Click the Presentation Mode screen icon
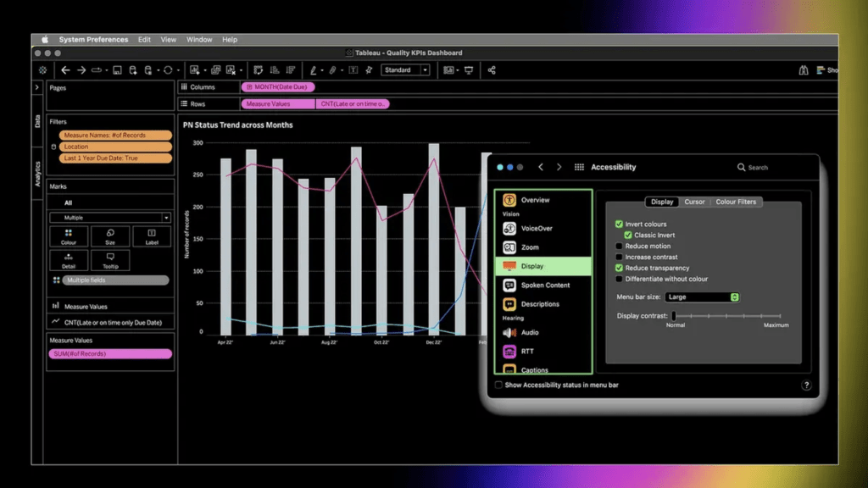 [469, 70]
